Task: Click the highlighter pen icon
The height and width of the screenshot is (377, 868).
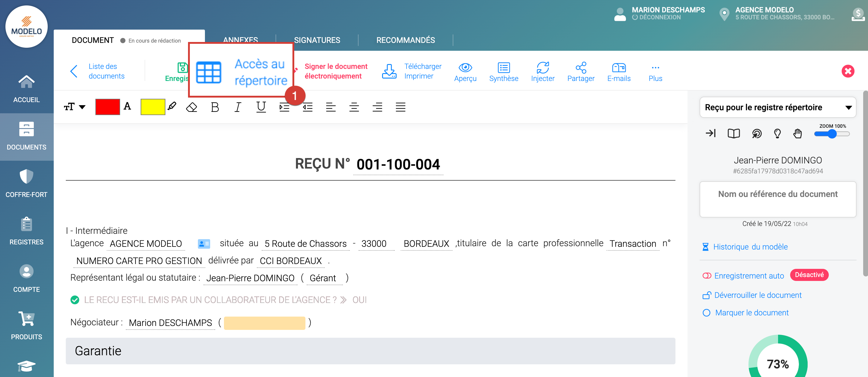Action: tap(172, 107)
